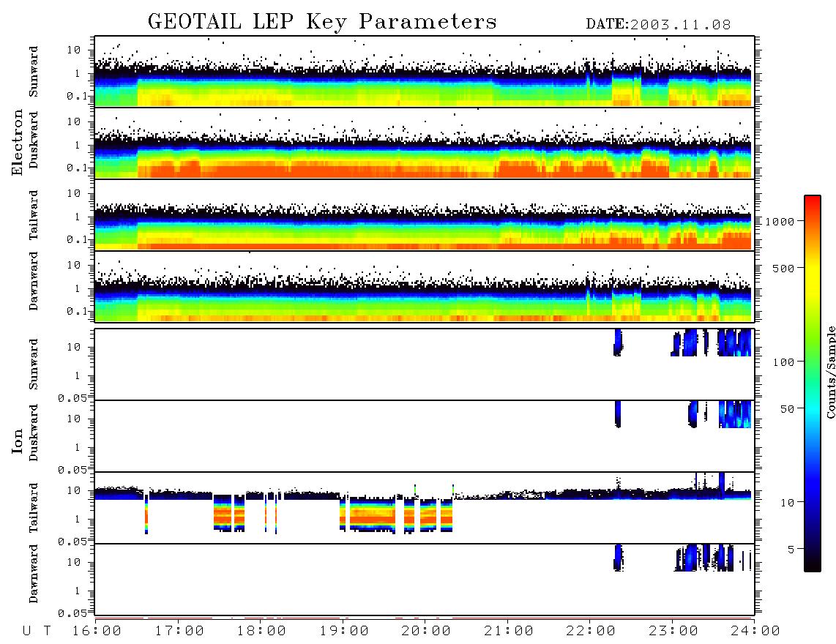836x644 pixels.
Task: Click the Electron Duskward panel label
Action: click(x=34, y=140)
